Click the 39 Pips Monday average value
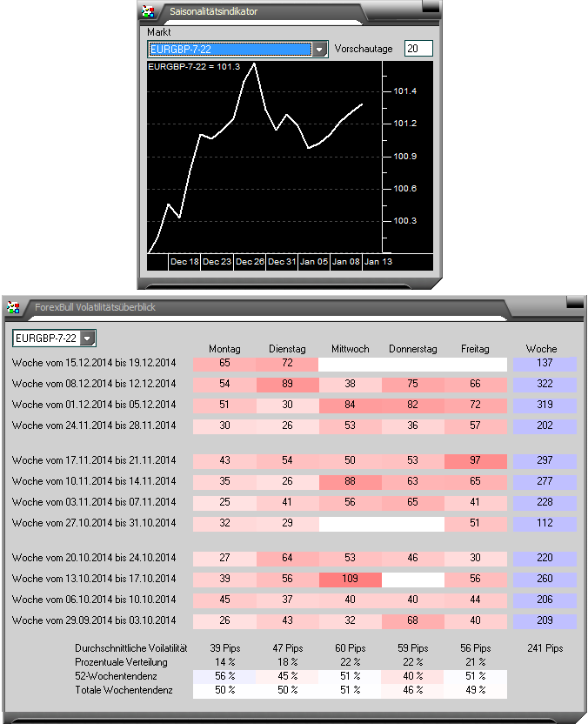The height and width of the screenshot is (724, 588). click(224, 648)
